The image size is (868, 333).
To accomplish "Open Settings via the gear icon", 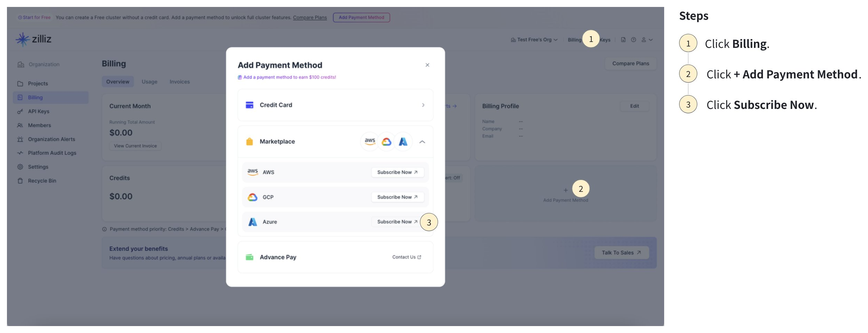I will tap(20, 167).
